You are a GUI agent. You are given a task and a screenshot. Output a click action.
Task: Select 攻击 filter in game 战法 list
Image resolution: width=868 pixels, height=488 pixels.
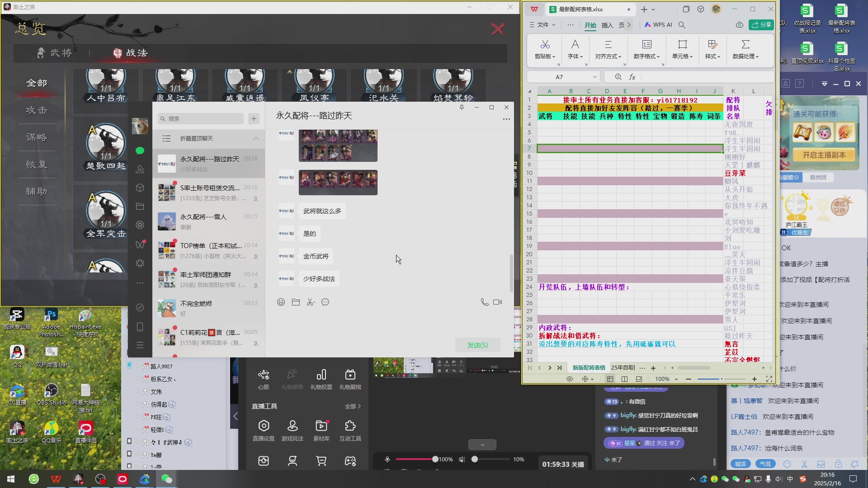37,110
